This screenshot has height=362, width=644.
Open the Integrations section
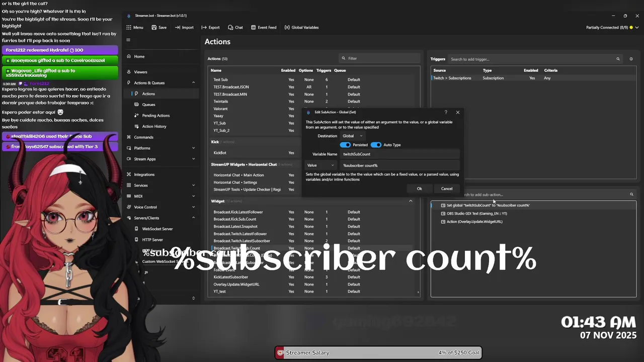click(144, 174)
